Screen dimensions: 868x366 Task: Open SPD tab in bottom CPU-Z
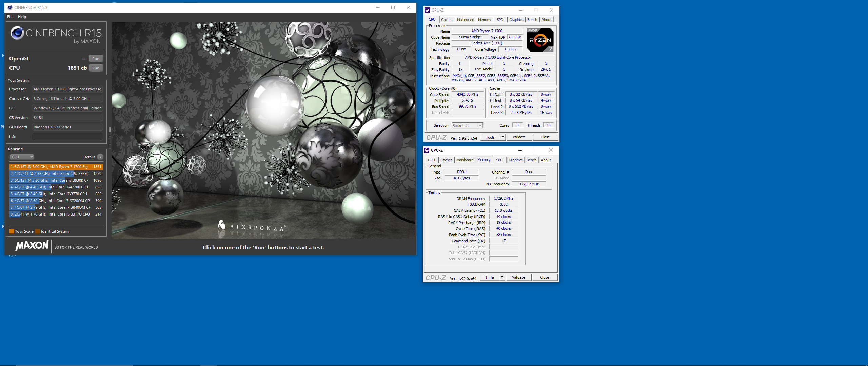499,160
